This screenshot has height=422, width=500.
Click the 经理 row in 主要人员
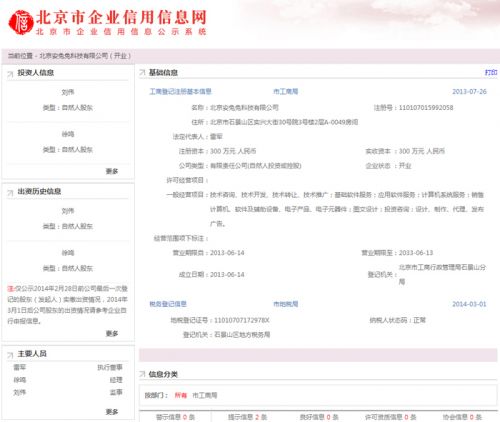click(68, 380)
